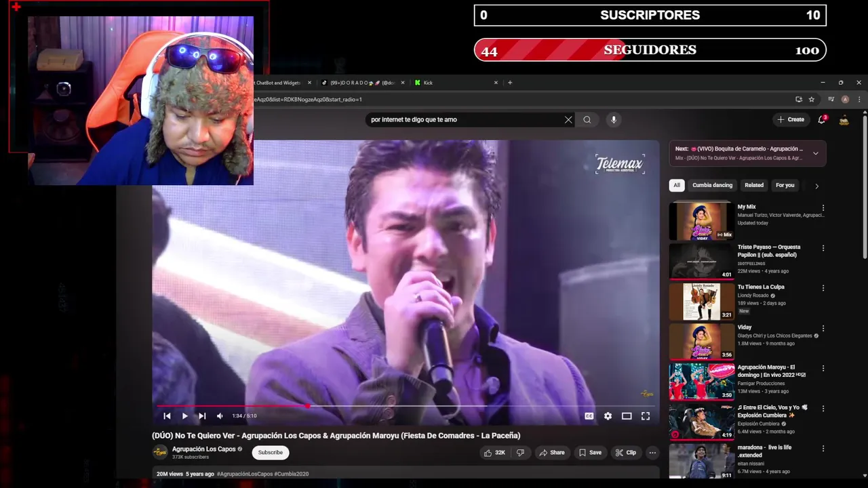868x488 pixels.
Task: Toggle closed captions on the player
Action: pos(589,416)
